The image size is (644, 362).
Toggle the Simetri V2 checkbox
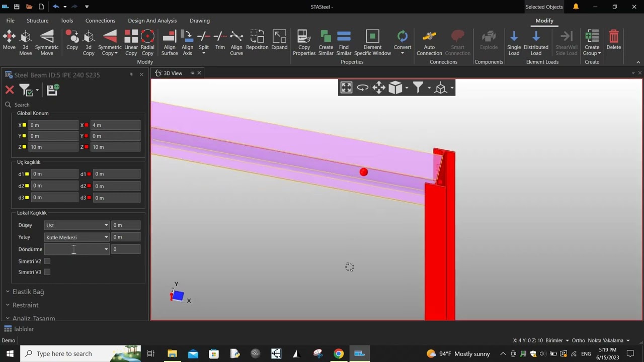[47, 261]
